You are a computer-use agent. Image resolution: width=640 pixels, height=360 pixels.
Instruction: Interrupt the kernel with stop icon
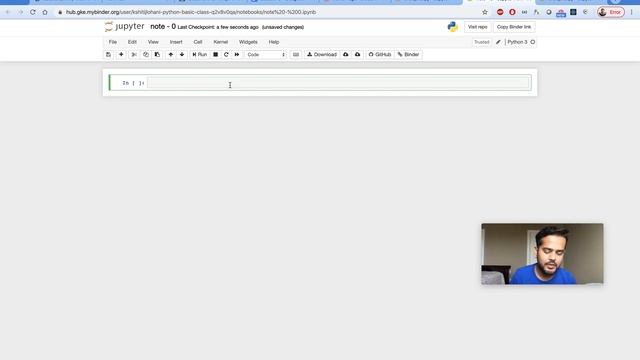(216, 54)
